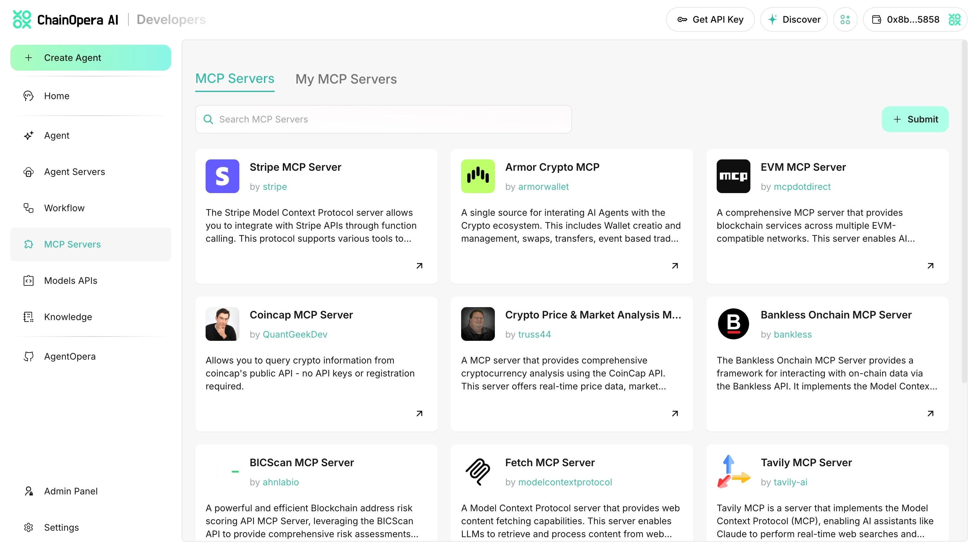Click the Bankless Onchain logo icon

click(x=733, y=324)
